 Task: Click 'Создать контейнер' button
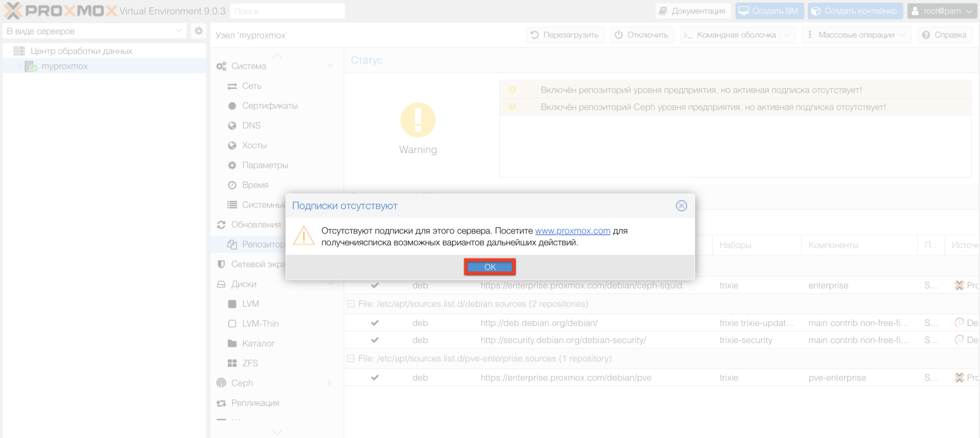tap(855, 11)
